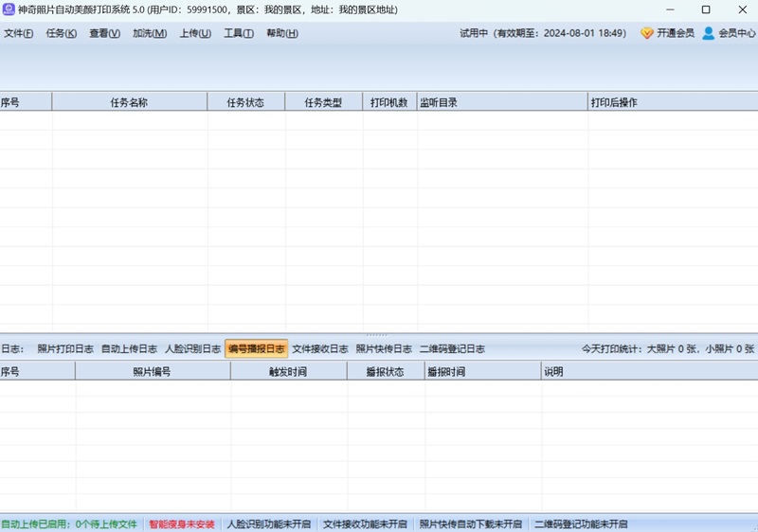Click the 会员中心 user icon

(x=708, y=33)
